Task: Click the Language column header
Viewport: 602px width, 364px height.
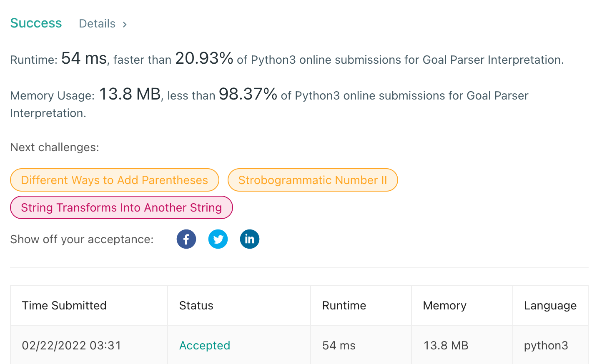Action: click(x=550, y=305)
